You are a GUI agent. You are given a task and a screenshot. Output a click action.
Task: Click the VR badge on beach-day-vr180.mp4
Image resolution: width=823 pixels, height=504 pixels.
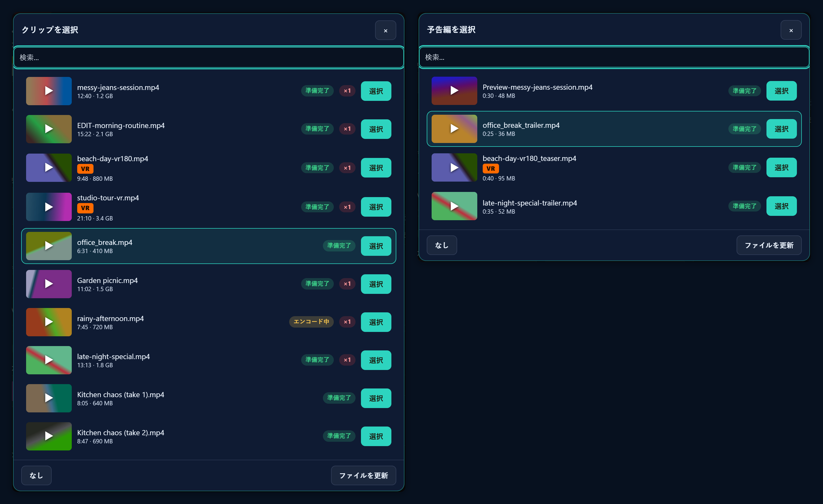(x=85, y=169)
